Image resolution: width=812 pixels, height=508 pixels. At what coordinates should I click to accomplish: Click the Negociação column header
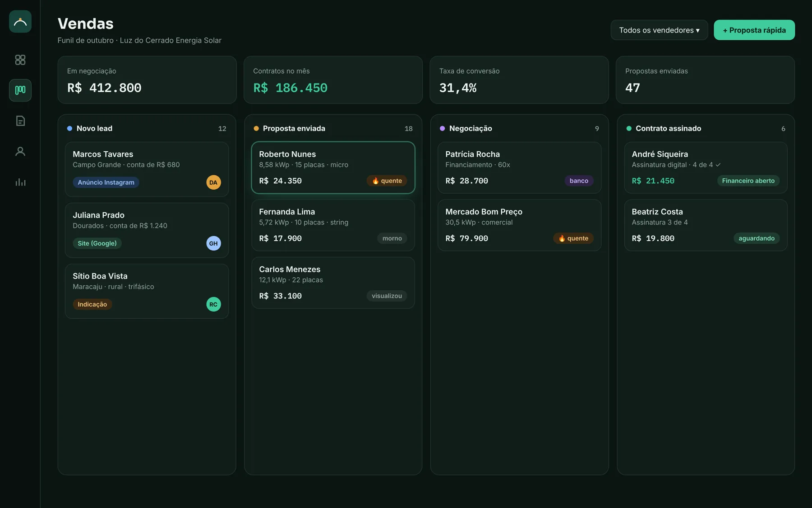point(519,128)
